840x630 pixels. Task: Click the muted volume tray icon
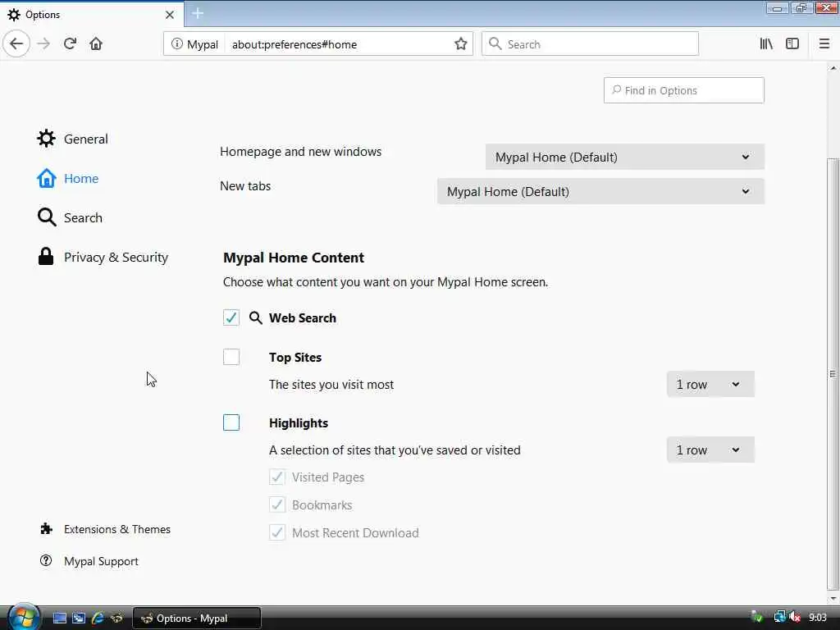click(795, 618)
